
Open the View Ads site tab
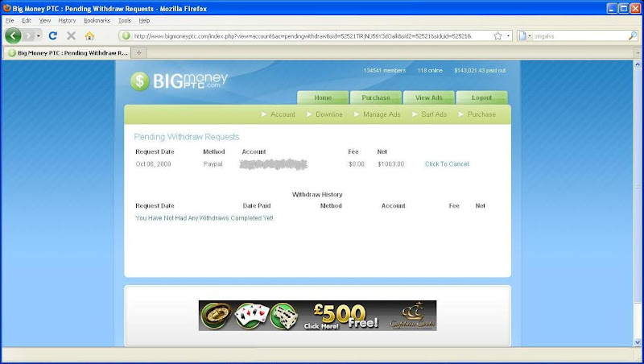[429, 97]
